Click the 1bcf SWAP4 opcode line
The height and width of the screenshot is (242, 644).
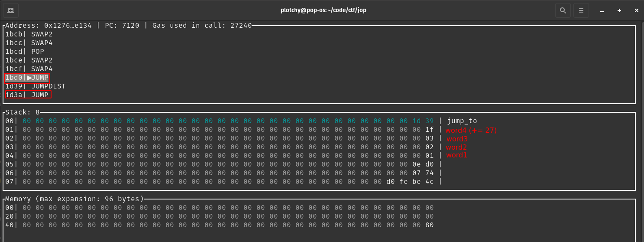[29, 69]
